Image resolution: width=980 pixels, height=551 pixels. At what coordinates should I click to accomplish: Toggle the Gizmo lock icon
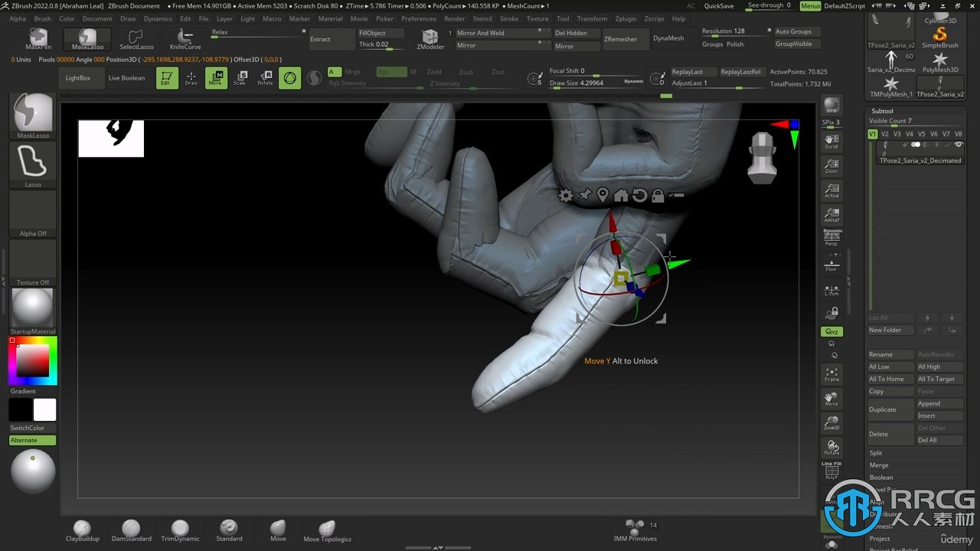click(x=658, y=196)
